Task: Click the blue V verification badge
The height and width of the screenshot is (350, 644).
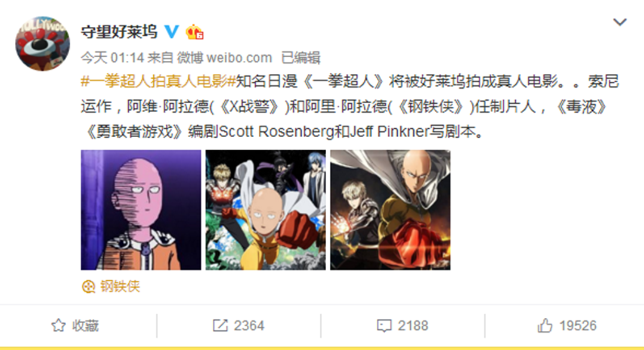Action: [171, 32]
